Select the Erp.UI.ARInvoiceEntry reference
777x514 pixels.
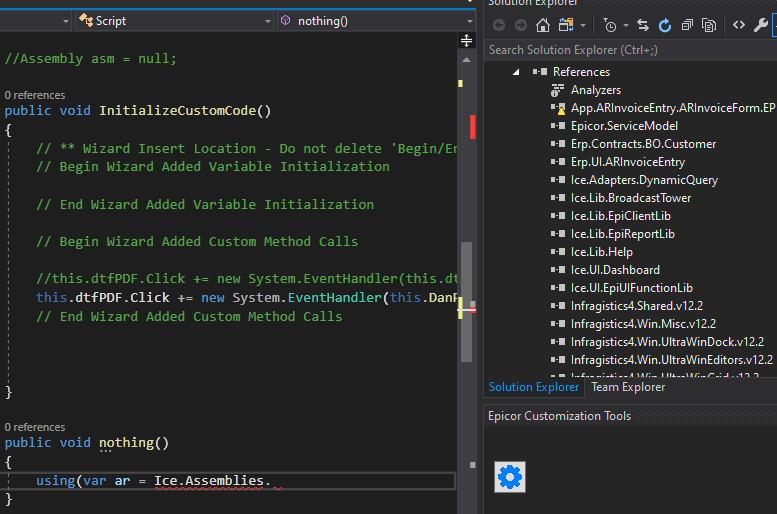click(628, 162)
